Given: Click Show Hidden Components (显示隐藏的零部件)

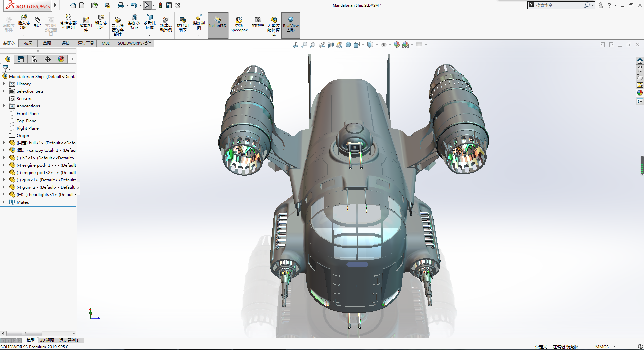Looking at the screenshot, I should 117,26.
